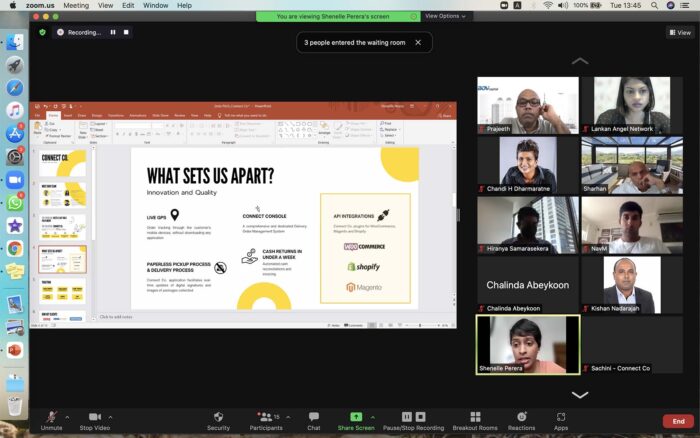The width and height of the screenshot is (700, 438).
Task: Click the green Share Screen icon
Action: click(x=356, y=416)
